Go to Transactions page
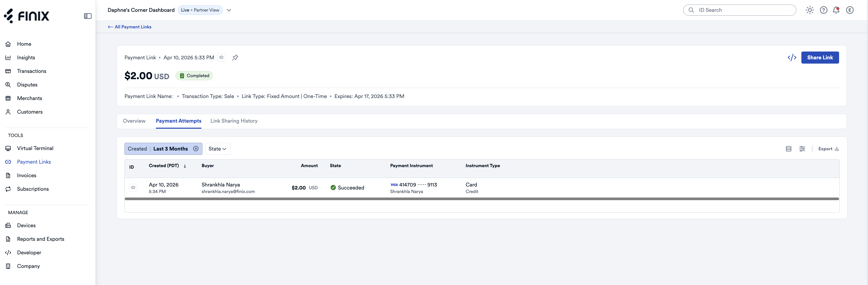 click(x=32, y=71)
